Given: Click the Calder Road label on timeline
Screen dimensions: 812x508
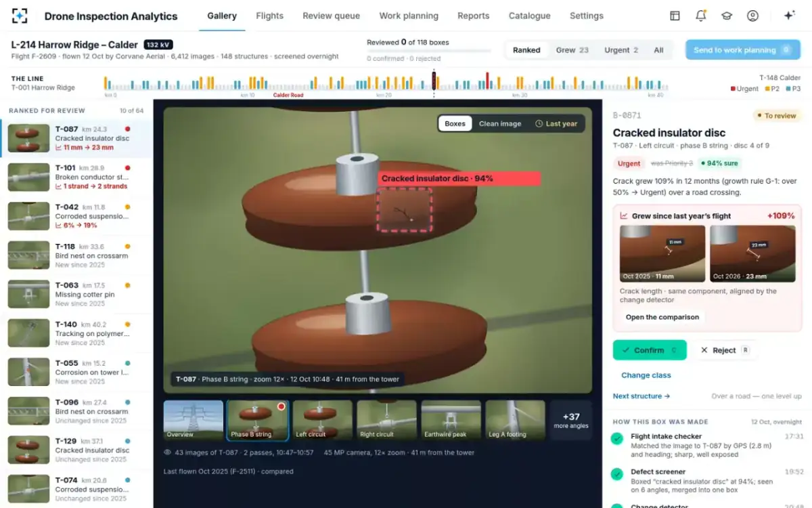Looking at the screenshot, I should [x=288, y=96].
